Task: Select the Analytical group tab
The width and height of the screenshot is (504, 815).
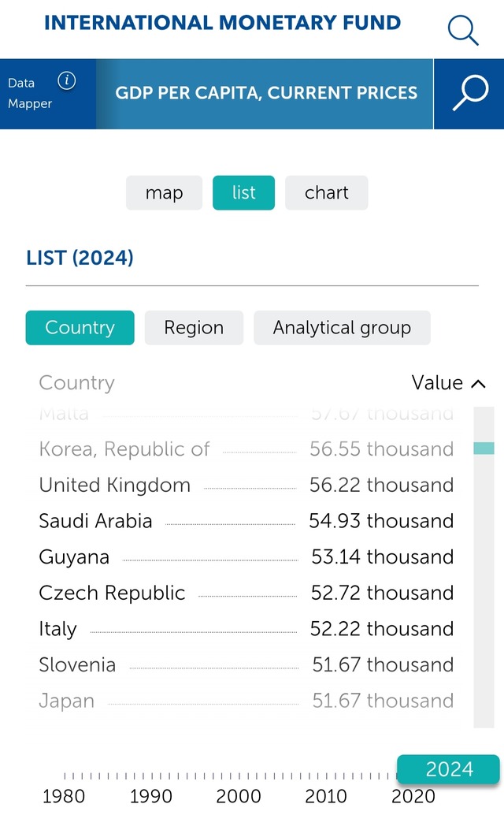Action: coord(342,327)
